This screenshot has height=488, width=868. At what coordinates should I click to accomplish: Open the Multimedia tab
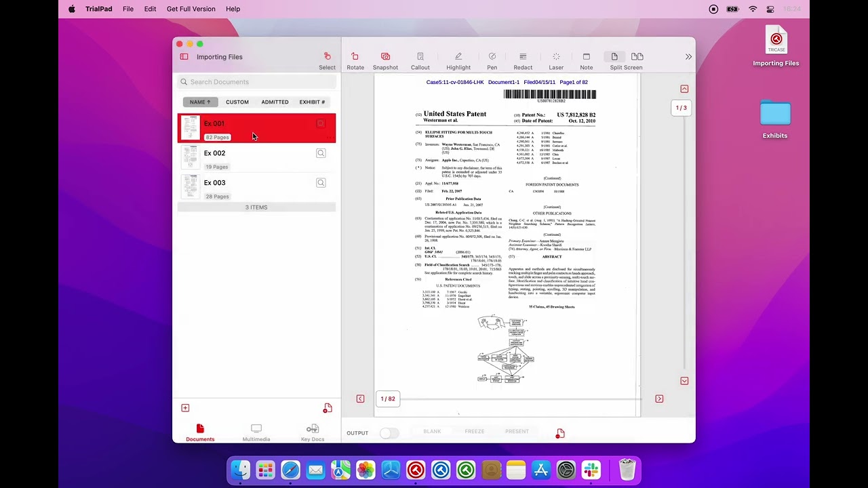[x=256, y=433]
